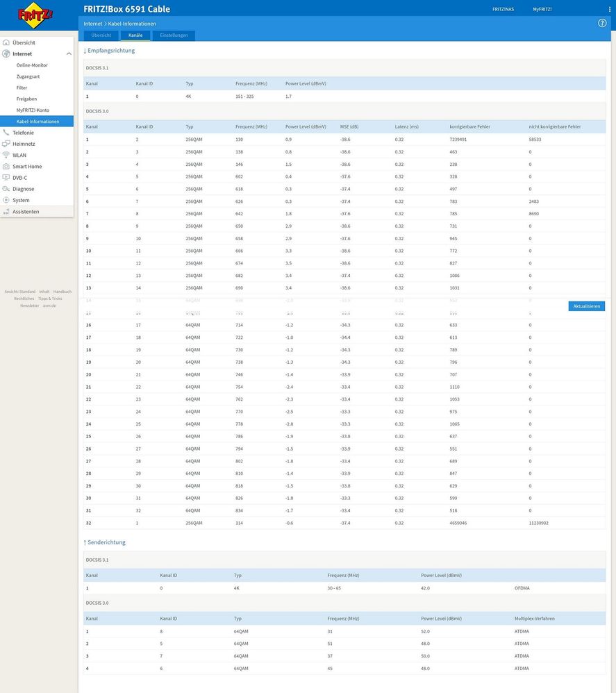Open Freigaben submenu item

[x=26, y=99]
